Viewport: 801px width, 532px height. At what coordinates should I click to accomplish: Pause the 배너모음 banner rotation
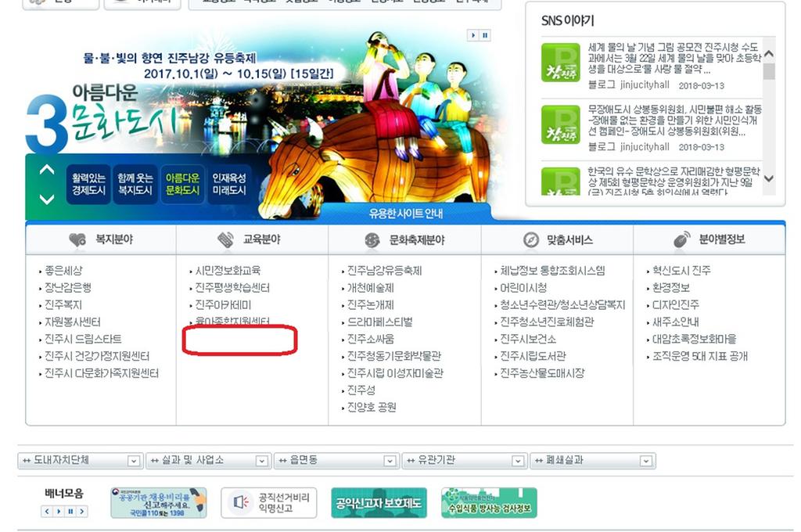(x=70, y=511)
